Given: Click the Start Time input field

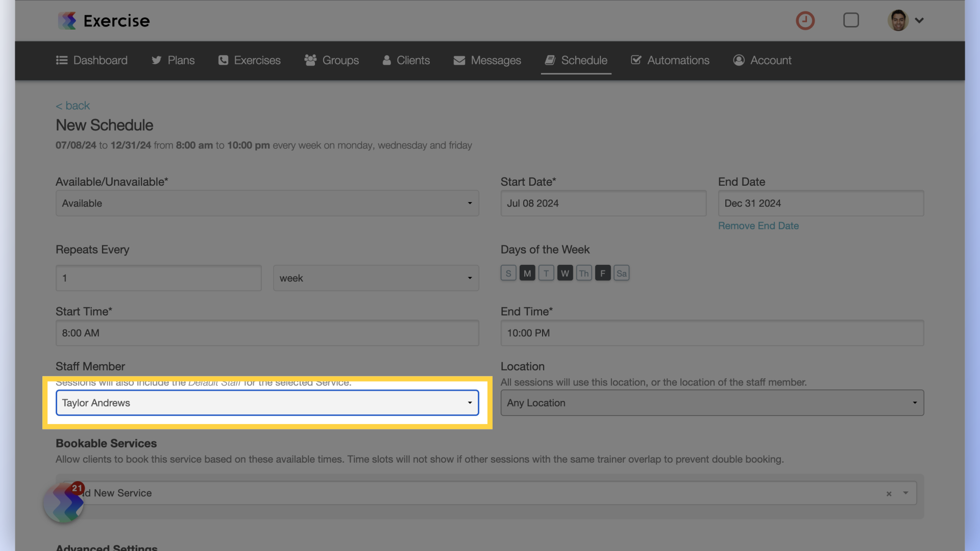Looking at the screenshot, I should click(x=267, y=332).
